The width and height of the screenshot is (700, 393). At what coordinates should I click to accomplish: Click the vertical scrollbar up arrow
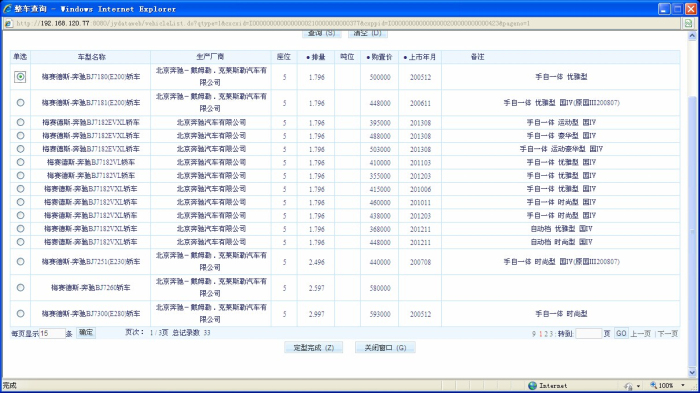click(692, 35)
